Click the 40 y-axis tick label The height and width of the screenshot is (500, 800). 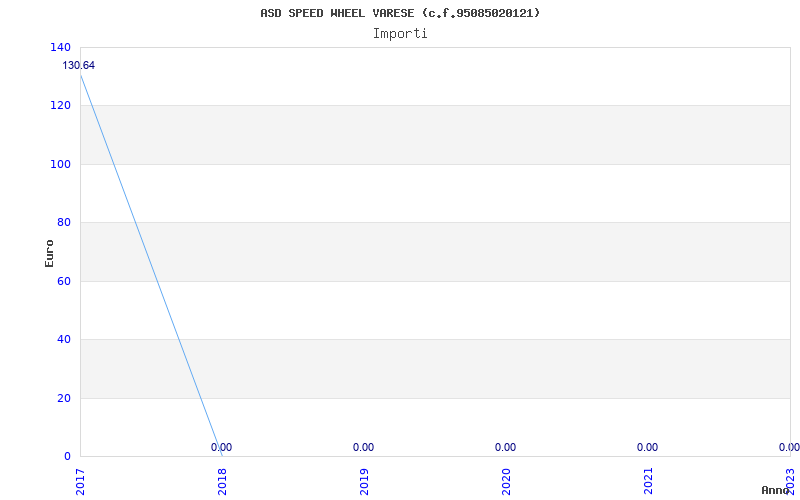coord(64,339)
